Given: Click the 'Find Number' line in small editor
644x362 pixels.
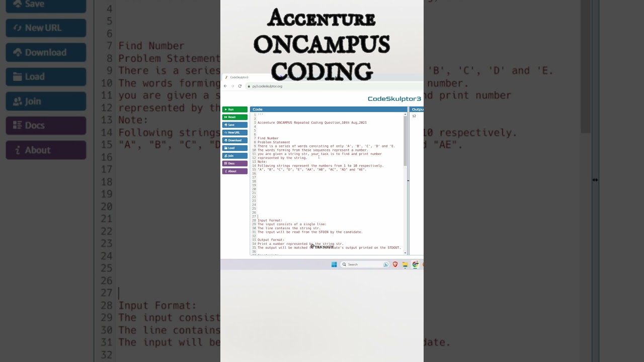Looking at the screenshot, I should (268, 138).
